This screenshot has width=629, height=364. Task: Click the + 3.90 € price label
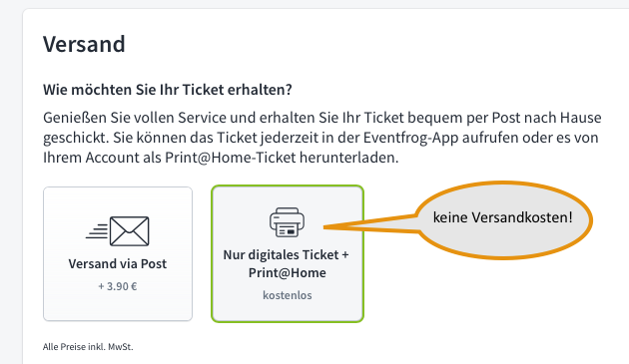(x=118, y=286)
